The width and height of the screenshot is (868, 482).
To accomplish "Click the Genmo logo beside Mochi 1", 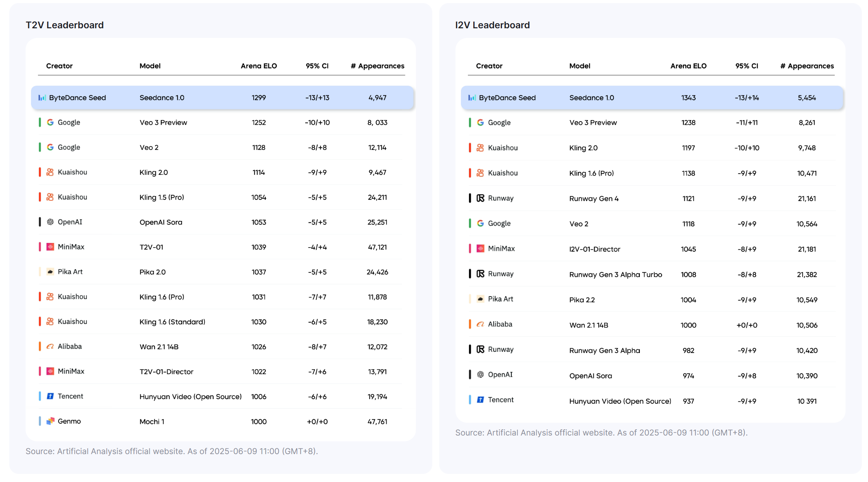I will (50, 421).
